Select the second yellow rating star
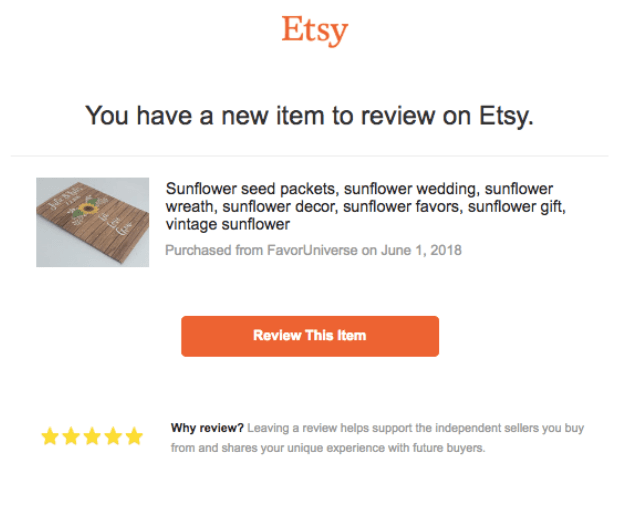Image resolution: width=630 pixels, height=524 pixels. pos(72,437)
